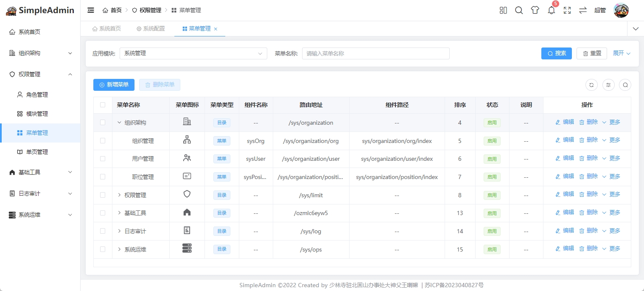Collapse sidebar with the hamburger icon
The width and height of the screenshot is (644, 291).
(91, 10)
